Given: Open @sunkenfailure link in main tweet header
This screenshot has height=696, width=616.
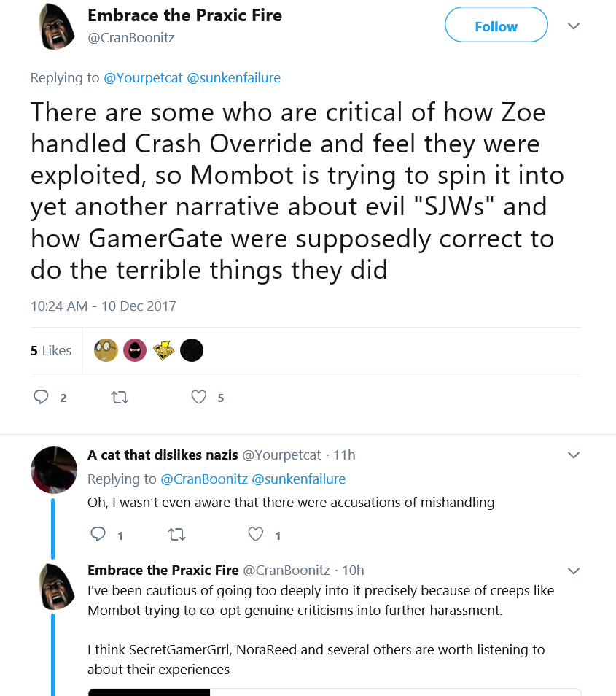Looking at the screenshot, I should [234, 77].
